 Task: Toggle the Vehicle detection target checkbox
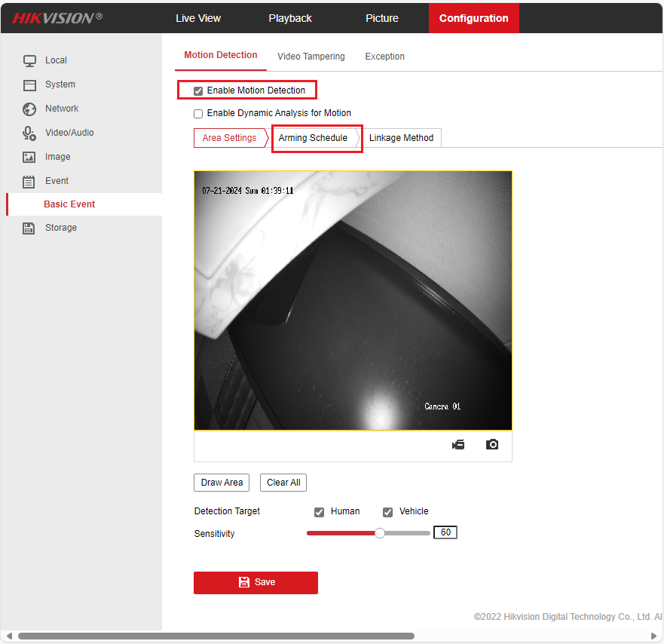[x=387, y=512]
